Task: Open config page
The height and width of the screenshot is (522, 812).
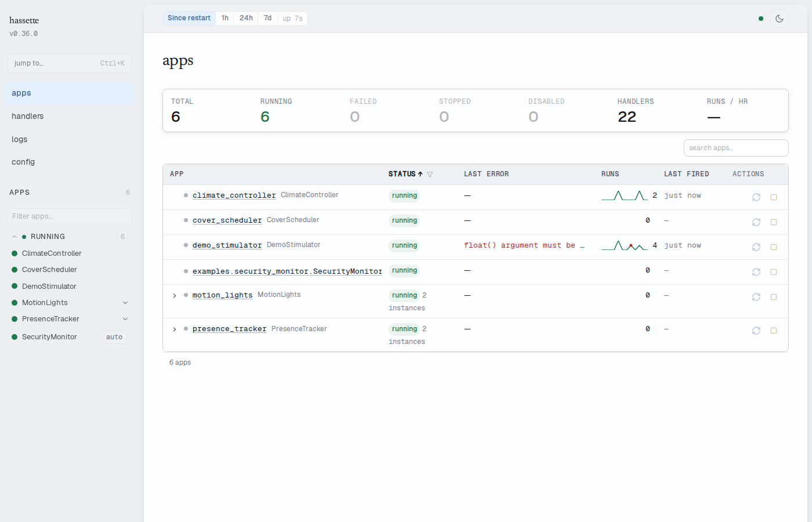Action: [x=70, y=162]
